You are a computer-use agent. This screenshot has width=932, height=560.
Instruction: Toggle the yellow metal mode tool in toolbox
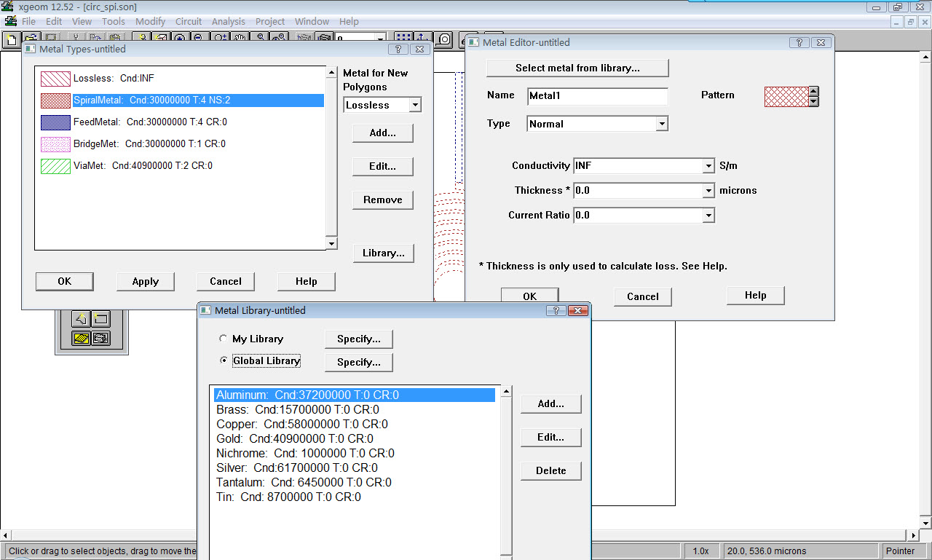[x=82, y=338]
